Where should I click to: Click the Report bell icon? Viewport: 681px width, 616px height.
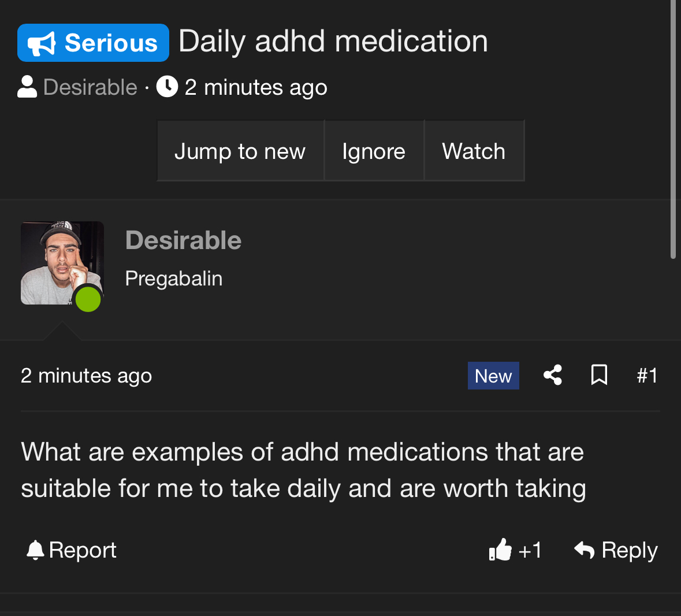click(35, 550)
